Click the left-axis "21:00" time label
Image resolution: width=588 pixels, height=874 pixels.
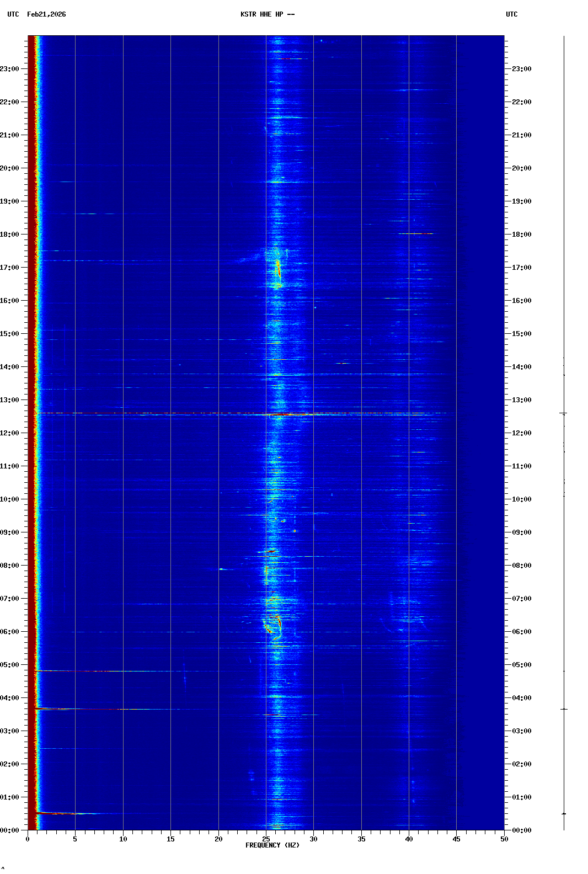click(x=9, y=135)
